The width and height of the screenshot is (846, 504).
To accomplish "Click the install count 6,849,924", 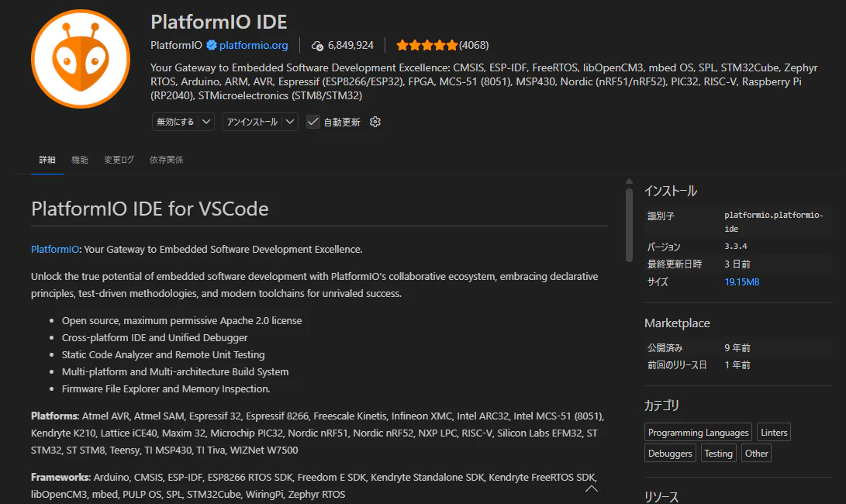I will 350,45.
